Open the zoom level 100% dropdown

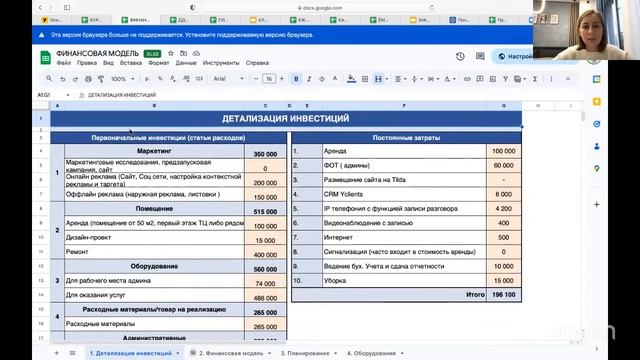[x=122, y=79]
